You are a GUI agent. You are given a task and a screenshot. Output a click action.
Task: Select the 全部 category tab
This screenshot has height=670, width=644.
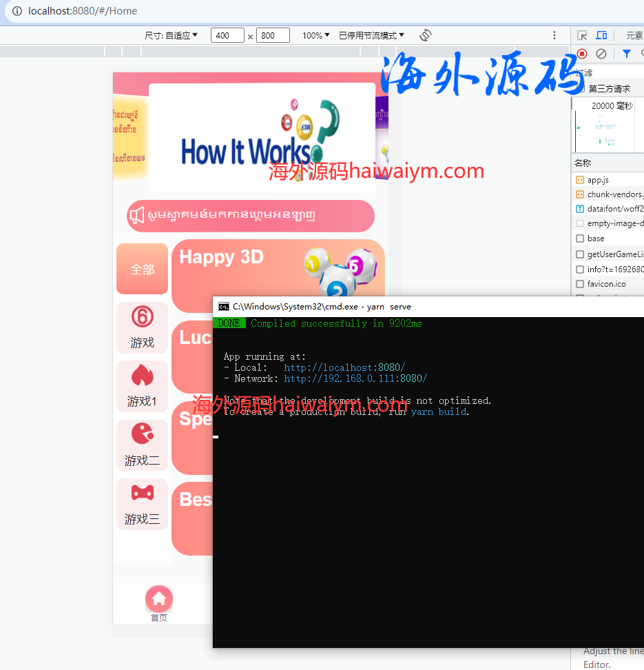(142, 269)
